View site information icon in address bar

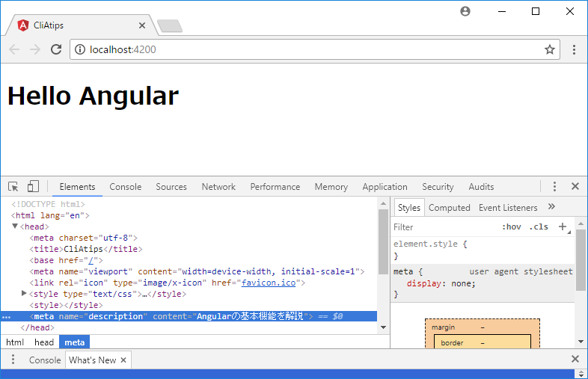[80, 49]
